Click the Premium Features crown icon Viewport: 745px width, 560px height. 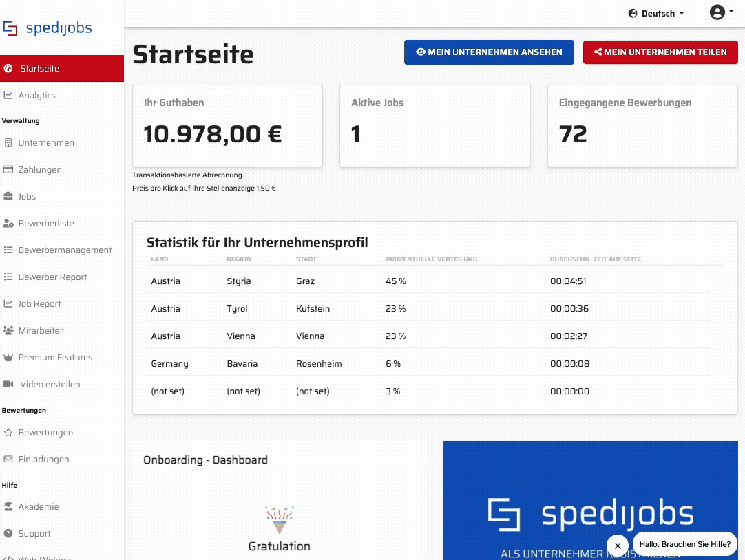pyautogui.click(x=8, y=358)
